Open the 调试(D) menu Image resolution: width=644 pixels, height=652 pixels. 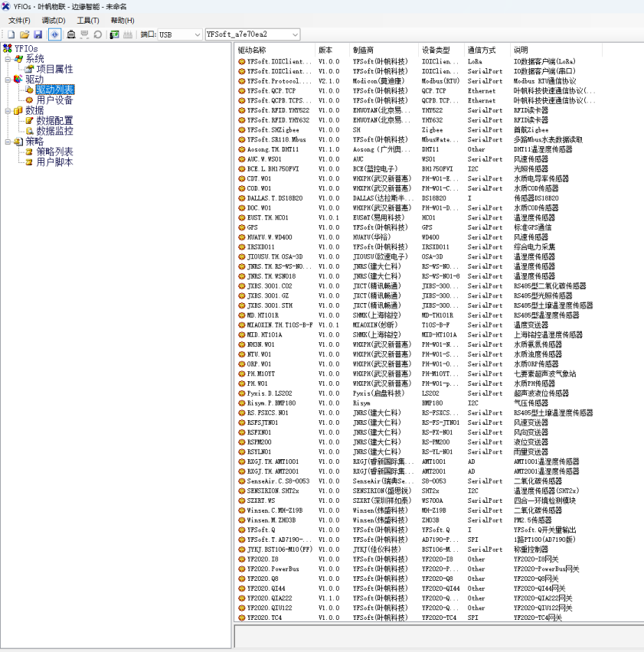tap(54, 21)
